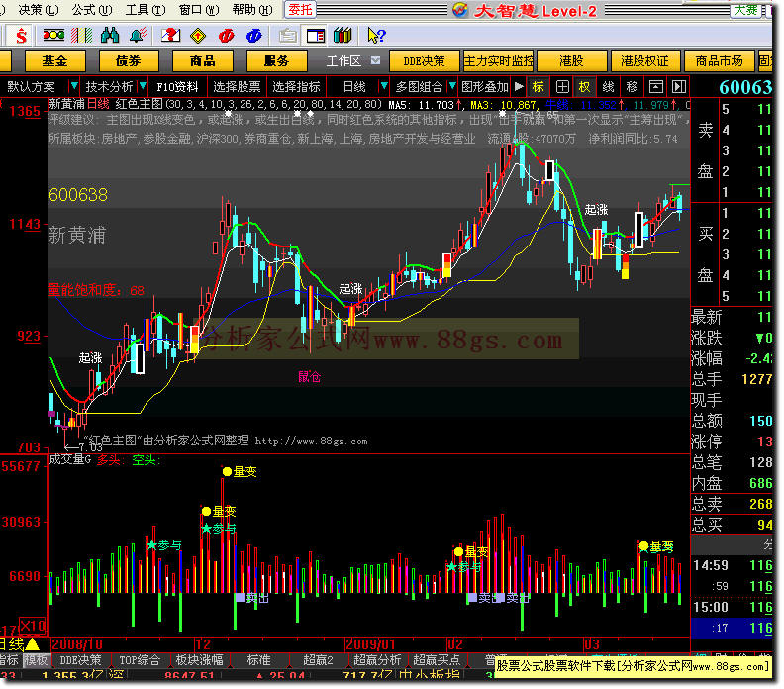Open the 工具(T) menu
This screenshot has width=784, height=689.
point(146,10)
